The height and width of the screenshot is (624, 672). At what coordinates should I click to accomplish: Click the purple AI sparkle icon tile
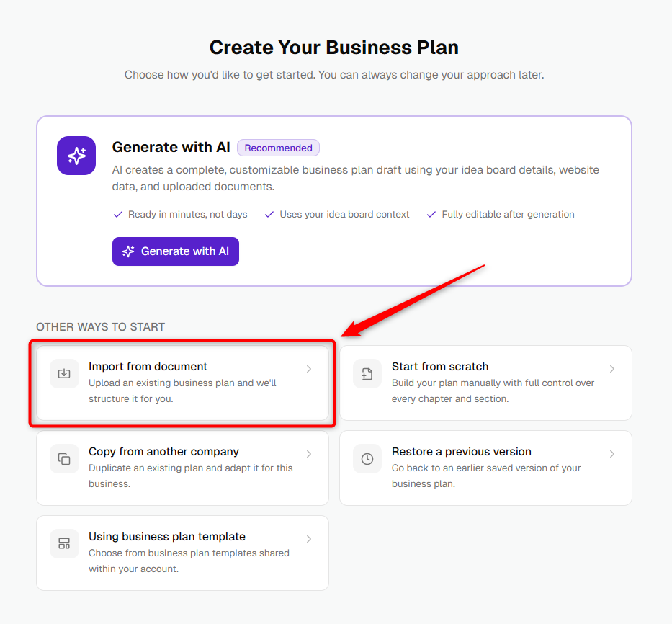point(76,156)
